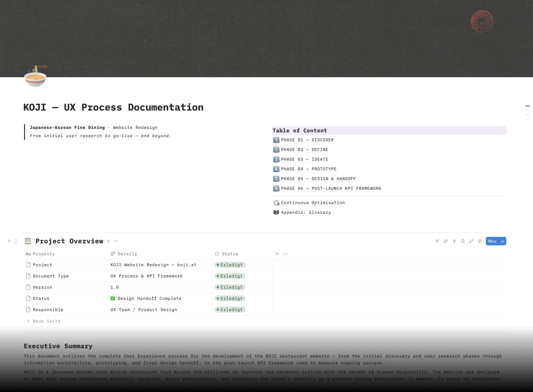Open view settings sliders icon
This screenshot has height=392, width=533.
tap(480, 241)
